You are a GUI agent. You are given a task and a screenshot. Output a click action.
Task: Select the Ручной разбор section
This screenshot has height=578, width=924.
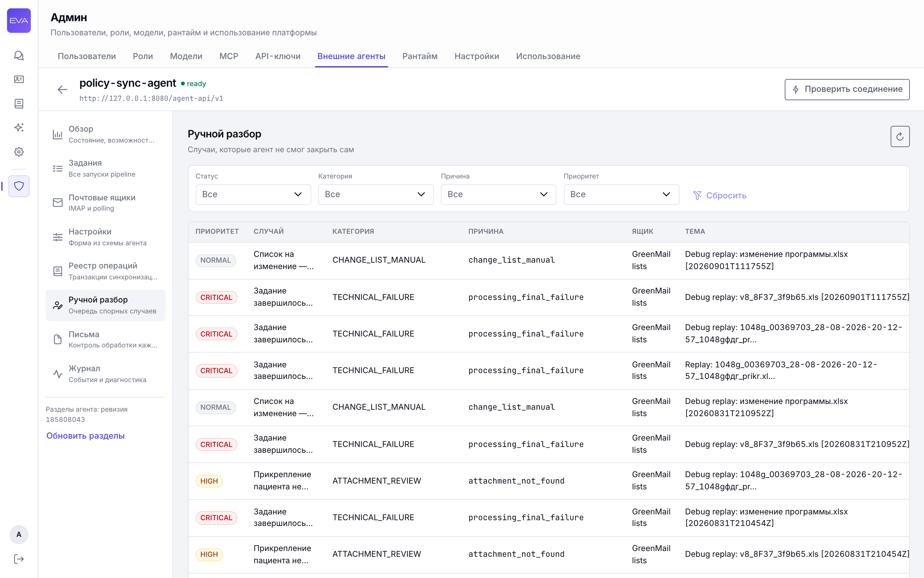pos(105,305)
